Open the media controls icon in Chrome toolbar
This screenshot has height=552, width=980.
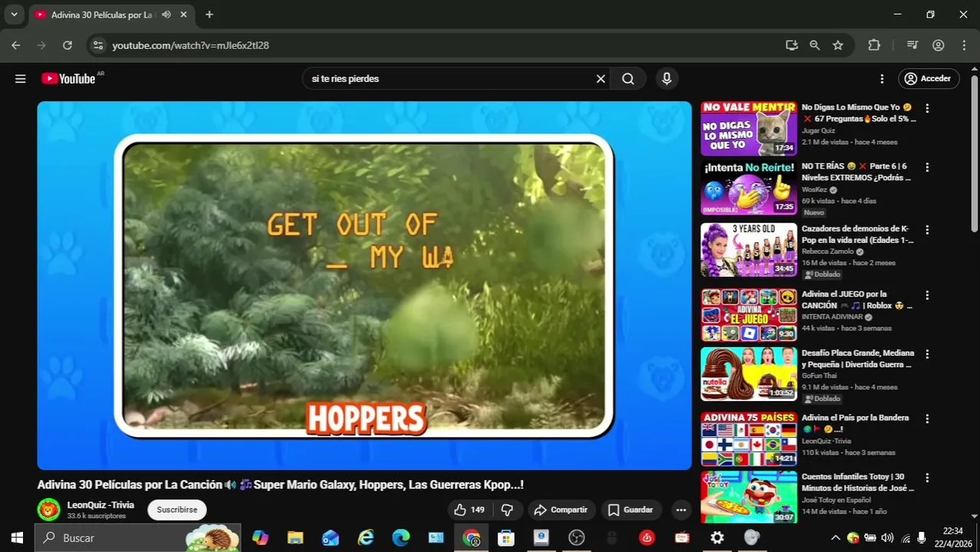pos(912,45)
